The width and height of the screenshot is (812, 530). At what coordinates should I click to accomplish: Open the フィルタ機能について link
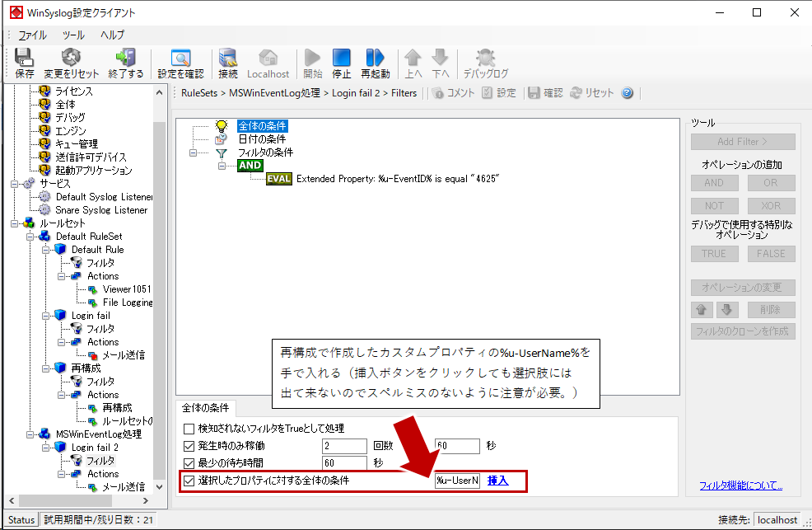pyautogui.click(x=740, y=485)
